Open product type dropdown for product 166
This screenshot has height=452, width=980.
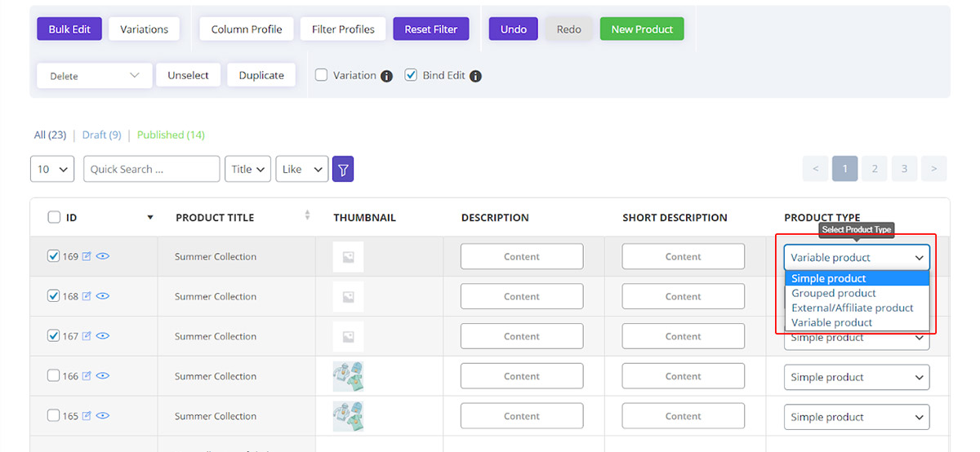pos(857,377)
